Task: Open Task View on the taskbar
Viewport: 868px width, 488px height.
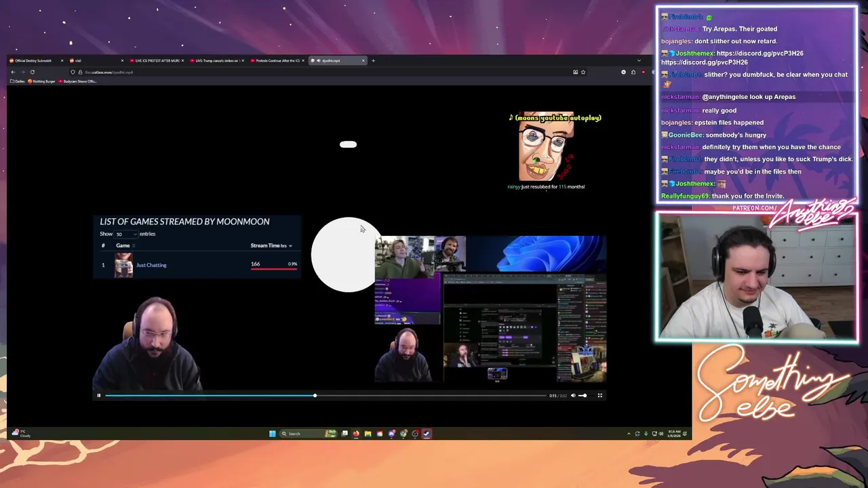Action: [x=344, y=434]
